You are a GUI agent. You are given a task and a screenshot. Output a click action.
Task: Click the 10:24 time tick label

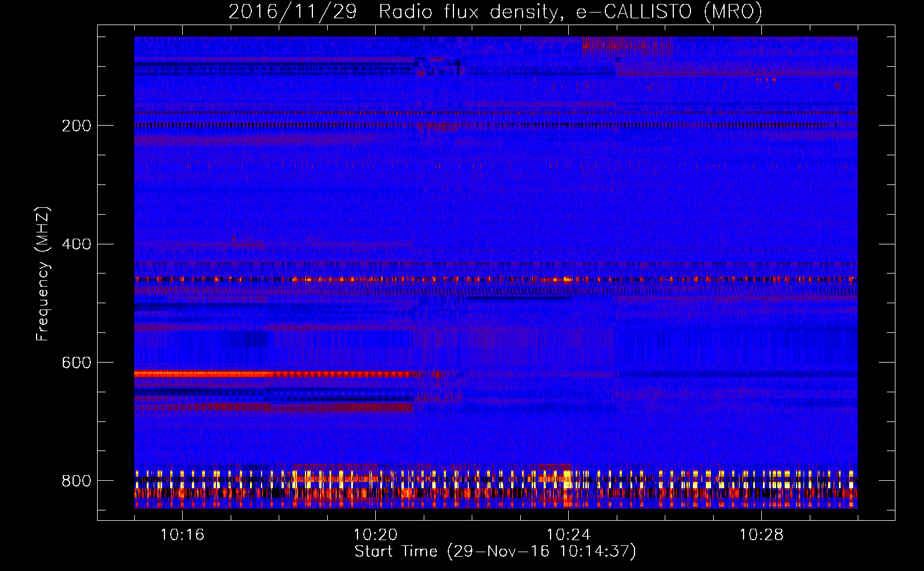click(x=568, y=535)
